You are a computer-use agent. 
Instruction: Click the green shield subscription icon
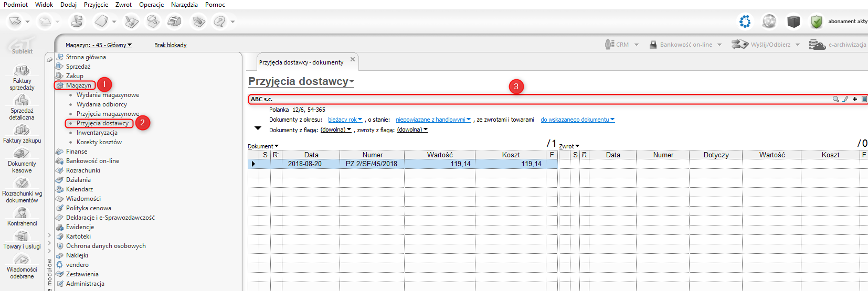[816, 21]
